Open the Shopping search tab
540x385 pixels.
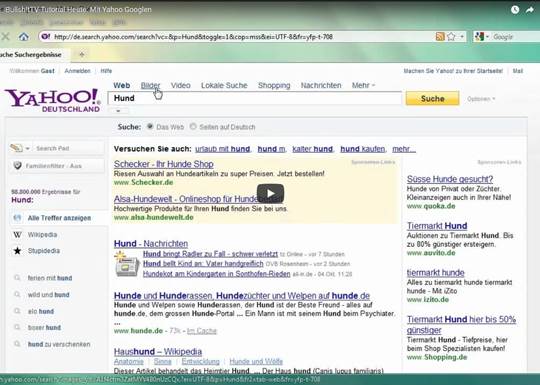coord(274,85)
